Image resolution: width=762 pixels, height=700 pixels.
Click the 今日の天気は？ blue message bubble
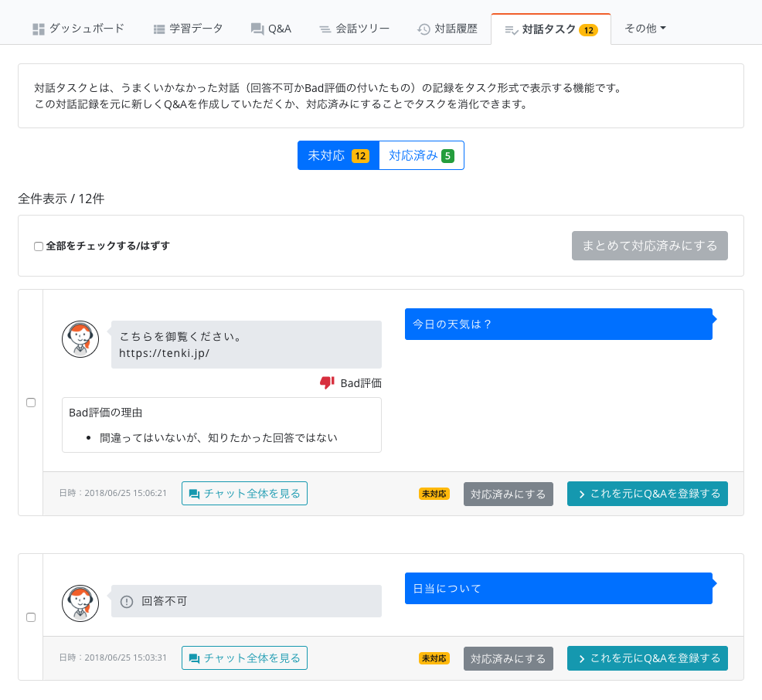tap(558, 325)
